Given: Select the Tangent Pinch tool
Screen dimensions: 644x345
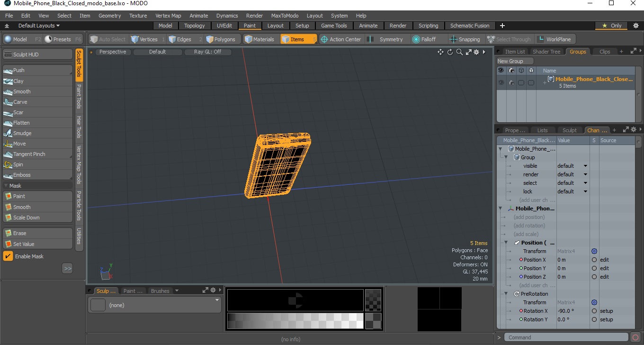Looking at the screenshot, I should [x=37, y=154].
